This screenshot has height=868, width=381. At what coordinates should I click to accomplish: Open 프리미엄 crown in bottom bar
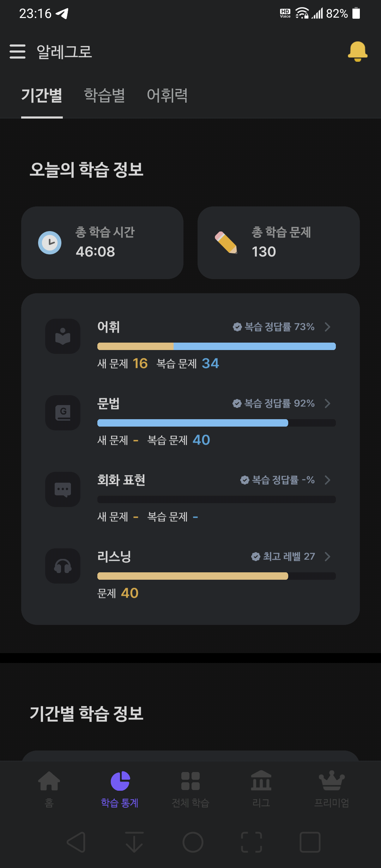(332, 789)
